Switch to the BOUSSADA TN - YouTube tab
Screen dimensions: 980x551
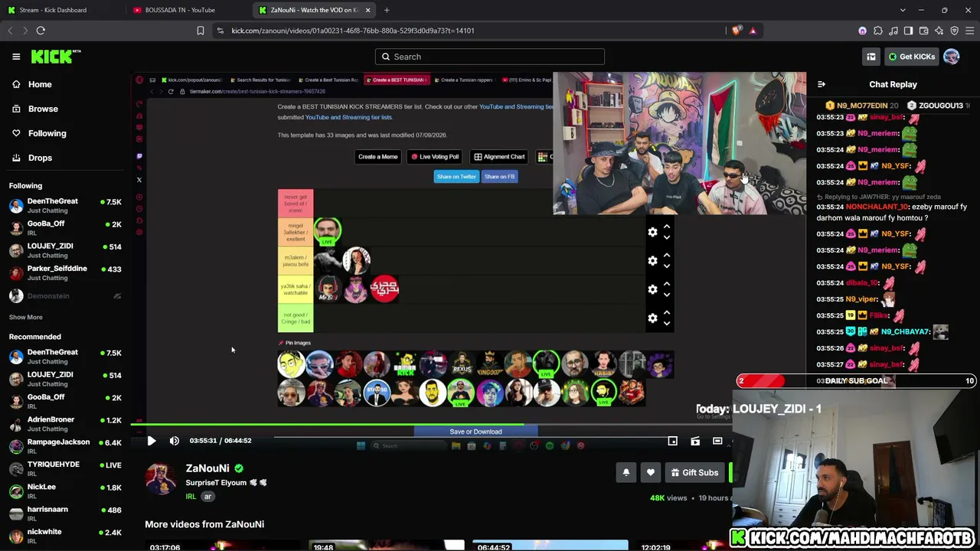187,10
